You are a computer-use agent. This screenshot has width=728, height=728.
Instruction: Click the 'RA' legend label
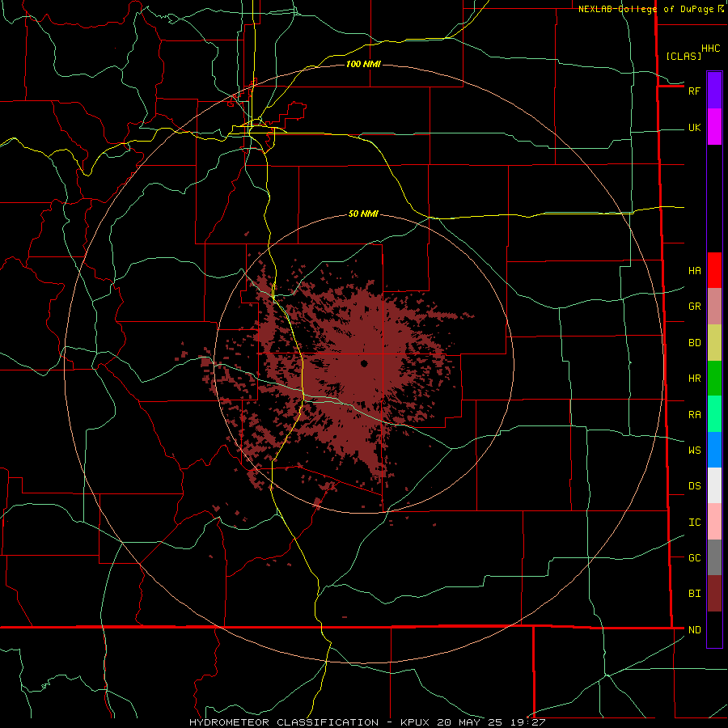click(x=694, y=415)
